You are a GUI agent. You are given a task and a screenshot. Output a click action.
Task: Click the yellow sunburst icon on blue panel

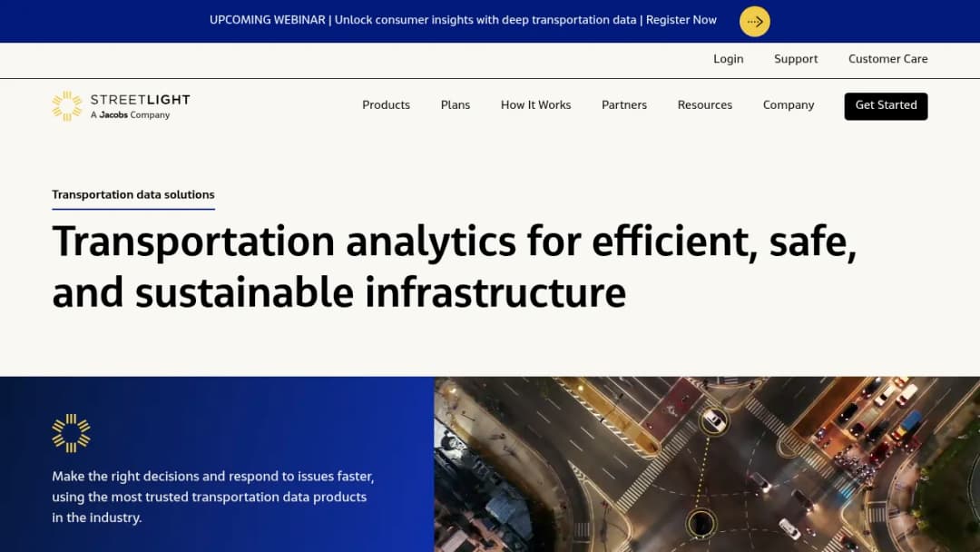coord(72,433)
